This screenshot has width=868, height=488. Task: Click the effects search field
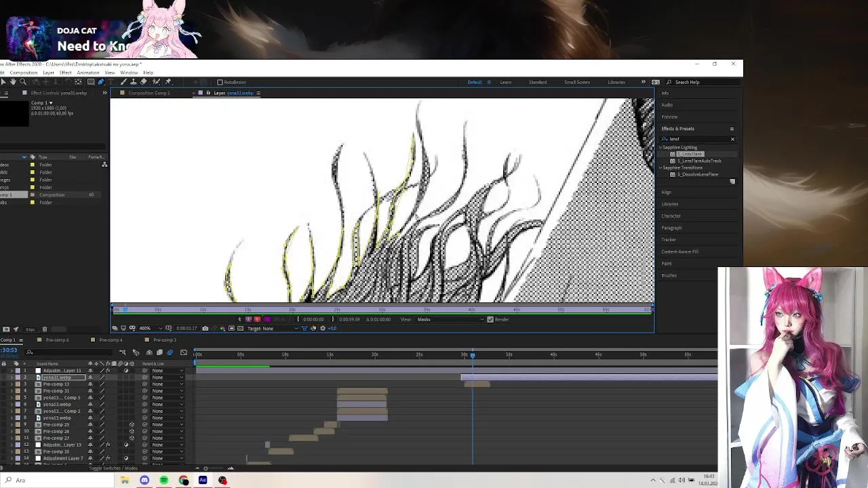(698, 139)
